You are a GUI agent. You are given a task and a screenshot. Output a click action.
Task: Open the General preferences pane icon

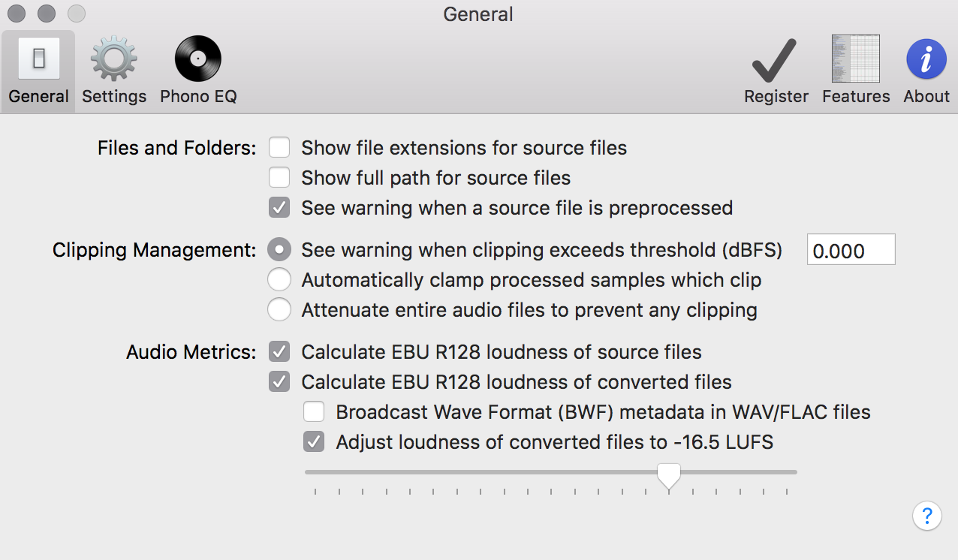39,59
